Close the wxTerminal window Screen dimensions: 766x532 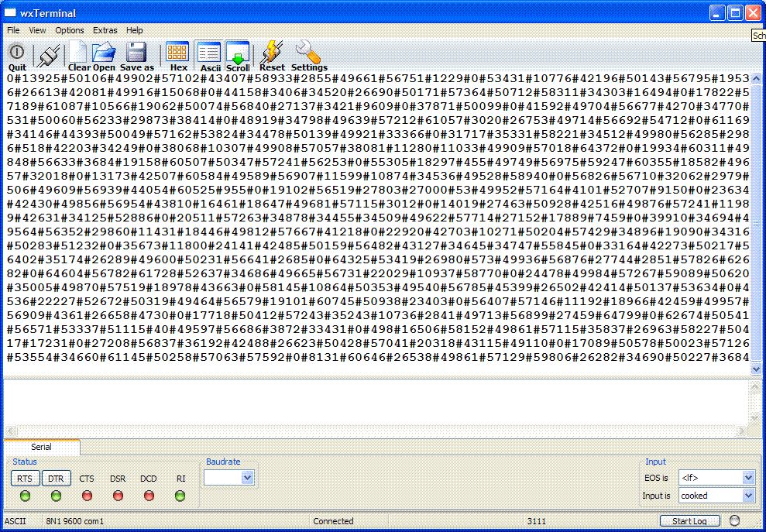(752, 12)
